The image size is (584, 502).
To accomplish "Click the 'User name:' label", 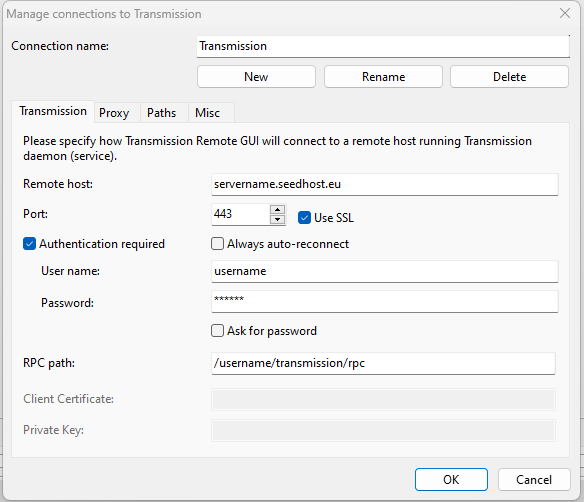I will [x=70, y=271].
